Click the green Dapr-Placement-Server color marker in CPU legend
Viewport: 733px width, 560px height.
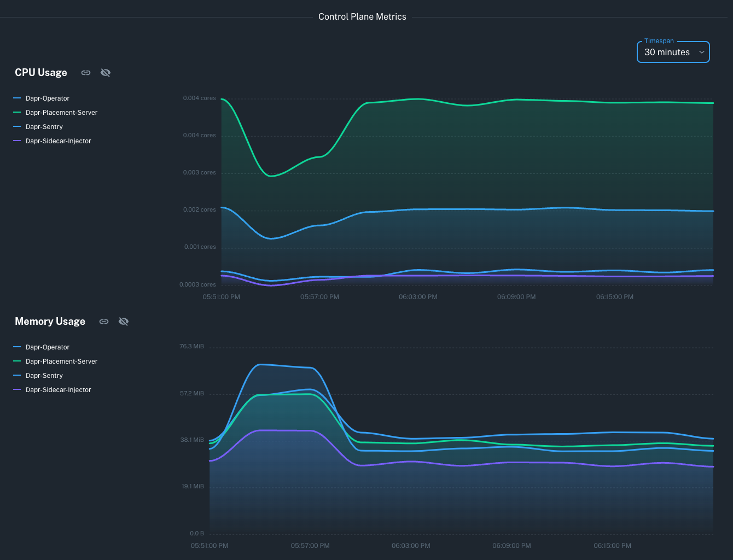17,113
